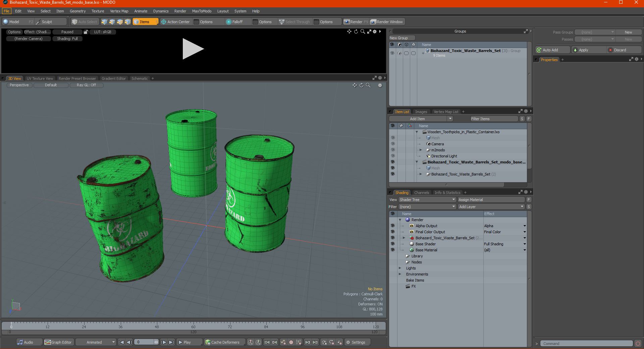Switch to Schematic tab
Screen dimensions: 644x349
(140, 79)
